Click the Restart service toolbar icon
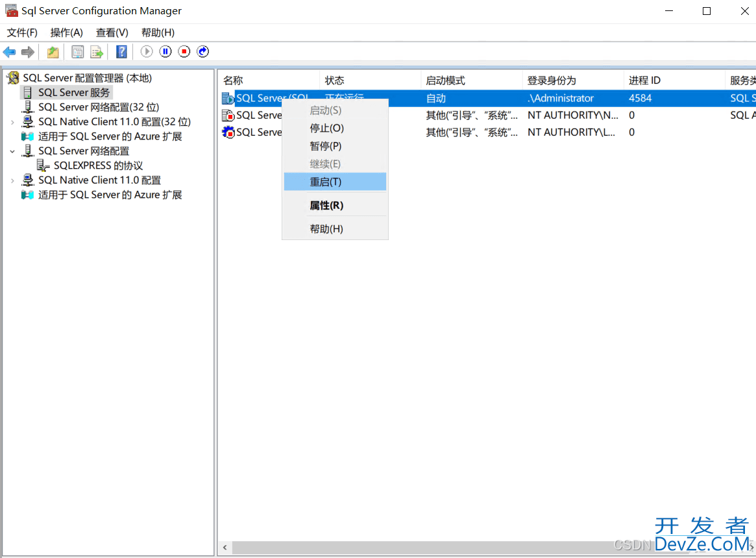The width and height of the screenshot is (756, 558). tap(203, 52)
